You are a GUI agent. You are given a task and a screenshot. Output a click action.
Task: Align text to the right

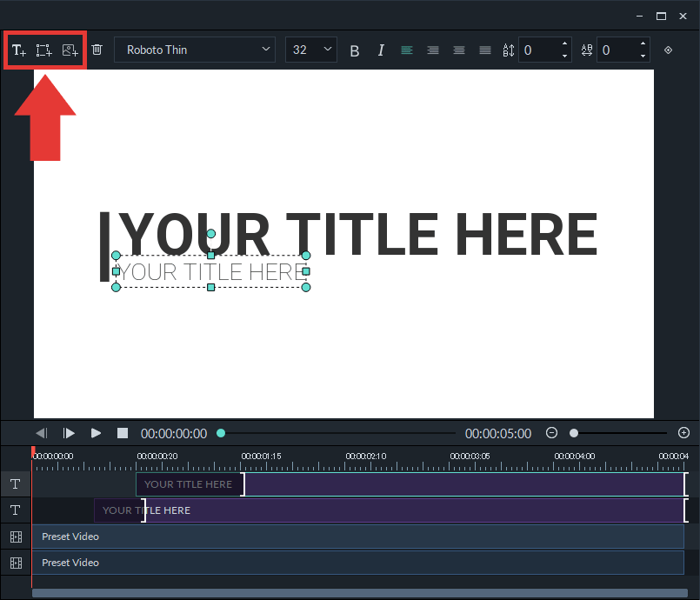click(x=432, y=50)
